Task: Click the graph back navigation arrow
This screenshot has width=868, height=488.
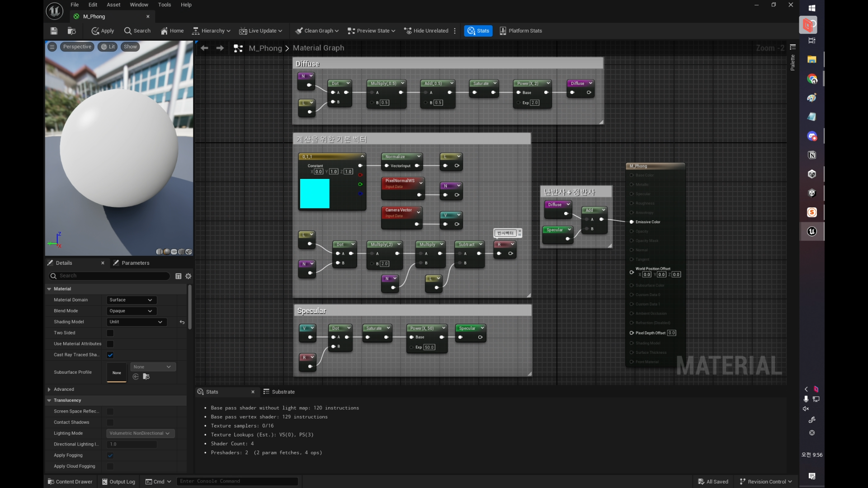Action: 204,48
